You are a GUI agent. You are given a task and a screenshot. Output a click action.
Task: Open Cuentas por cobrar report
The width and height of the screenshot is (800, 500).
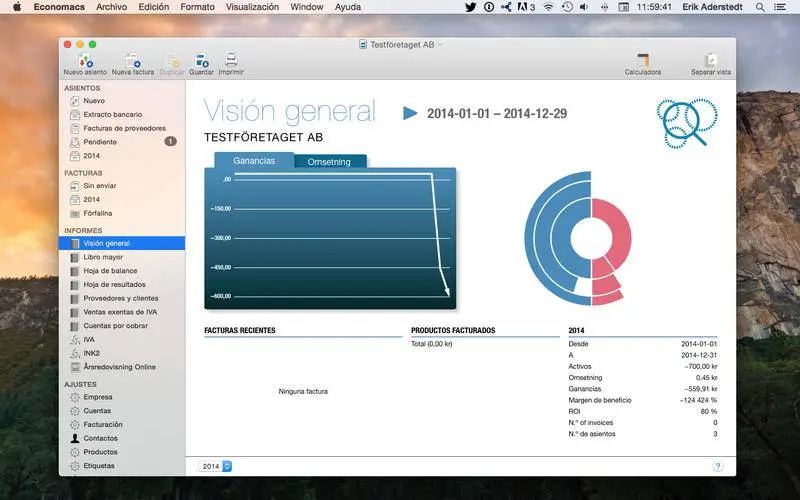pyautogui.click(x=116, y=326)
